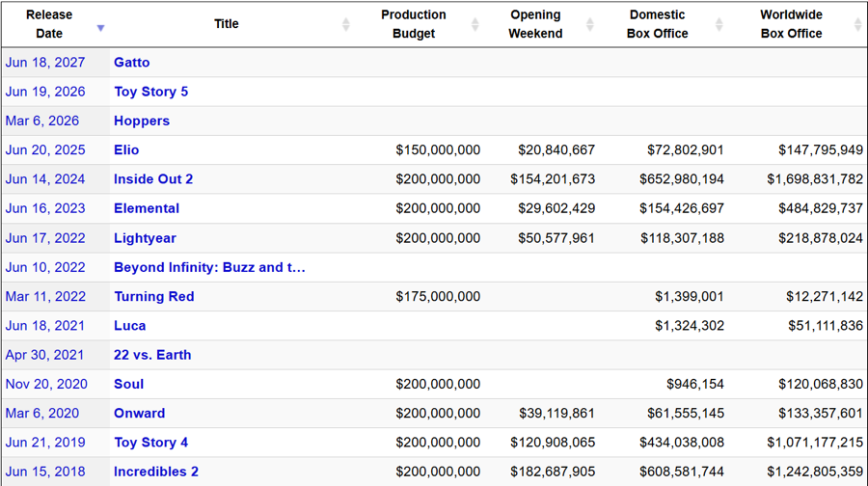Open the 22 vs. Earth link
Image resolution: width=868 pixels, height=486 pixels.
point(152,355)
